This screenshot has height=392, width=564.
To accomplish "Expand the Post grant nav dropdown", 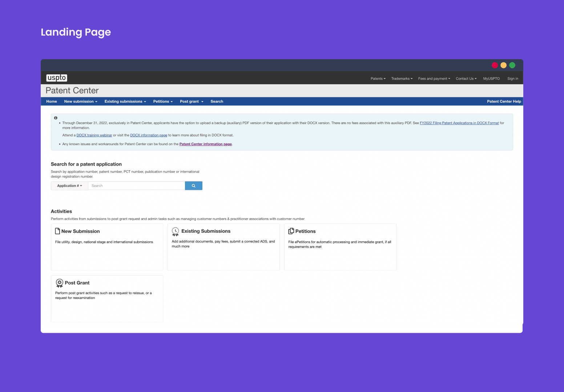I will 192,102.
